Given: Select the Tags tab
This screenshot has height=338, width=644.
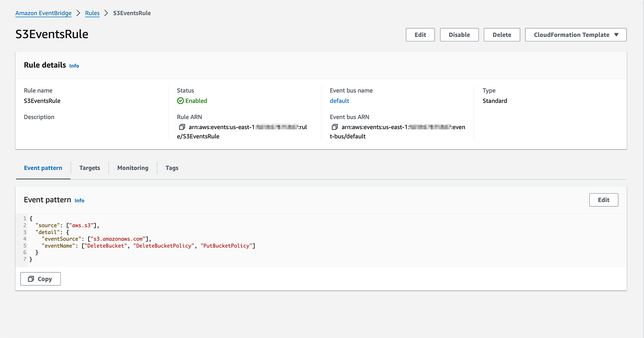Looking at the screenshot, I should click(172, 168).
